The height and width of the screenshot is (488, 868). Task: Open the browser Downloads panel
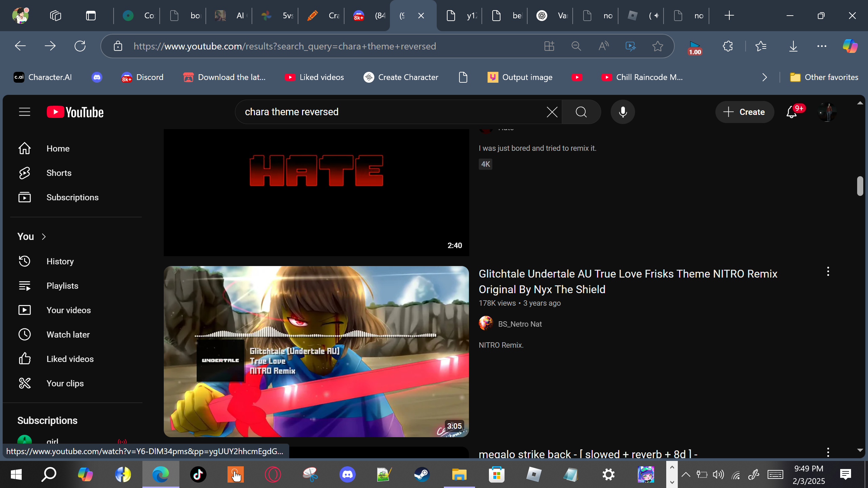coord(793,46)
